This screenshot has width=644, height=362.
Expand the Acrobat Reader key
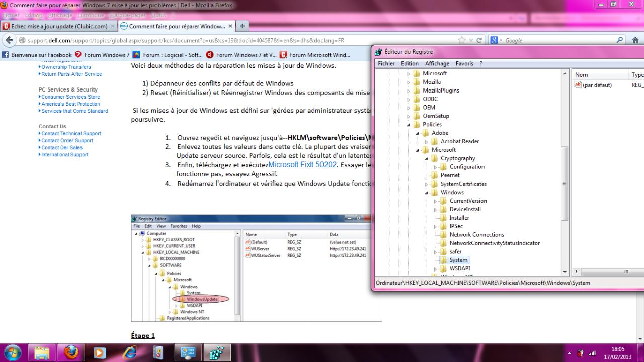427,142
